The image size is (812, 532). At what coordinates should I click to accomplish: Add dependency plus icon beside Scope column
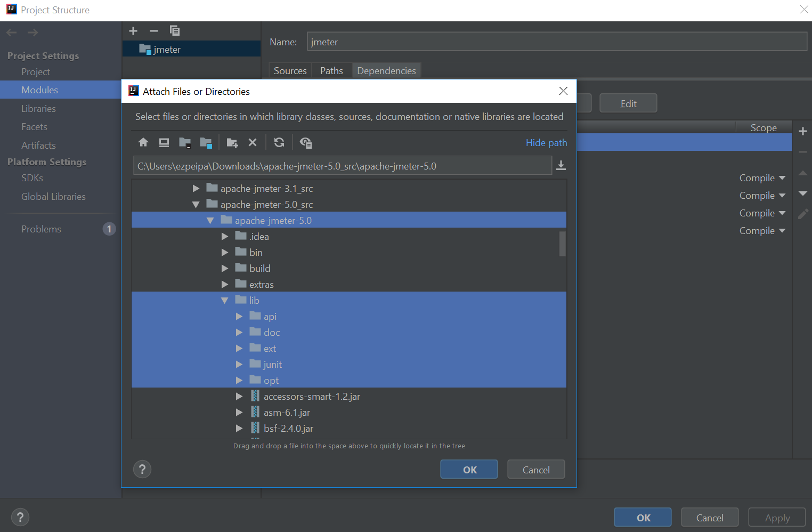click(803, 131)
